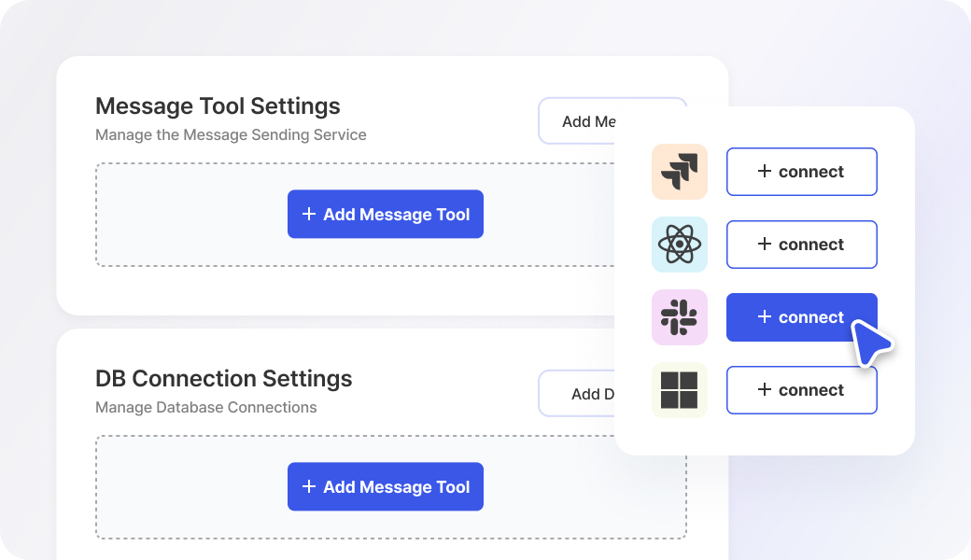Click the "Manage the Message Sending Service" subtitle
Screen dimensions: 971x560
pos(231,134)
